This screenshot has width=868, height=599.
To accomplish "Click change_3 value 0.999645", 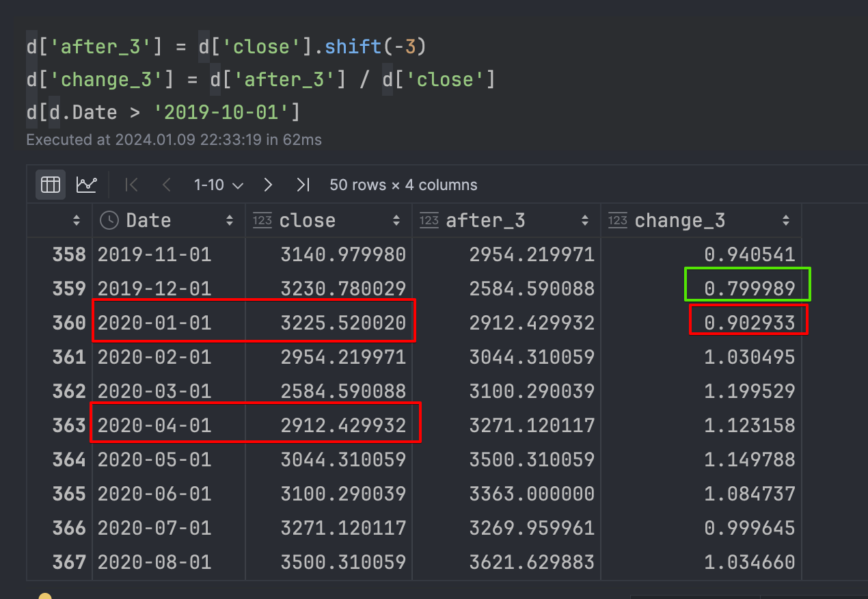I will click(x=750, y=528).
